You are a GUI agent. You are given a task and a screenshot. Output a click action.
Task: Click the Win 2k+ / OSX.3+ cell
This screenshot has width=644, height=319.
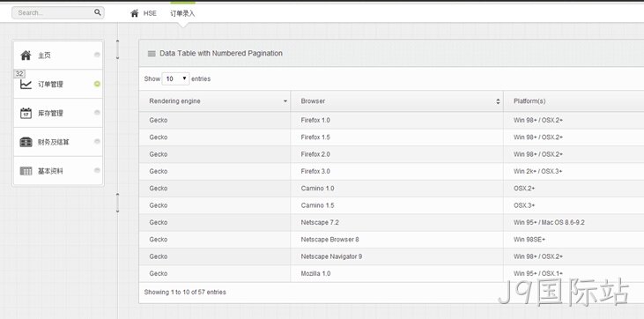(x=574, y=172)
